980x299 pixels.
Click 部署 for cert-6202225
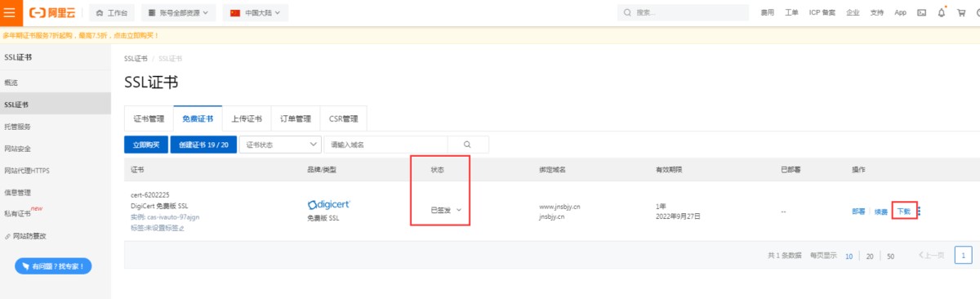[x=858, y=211]
